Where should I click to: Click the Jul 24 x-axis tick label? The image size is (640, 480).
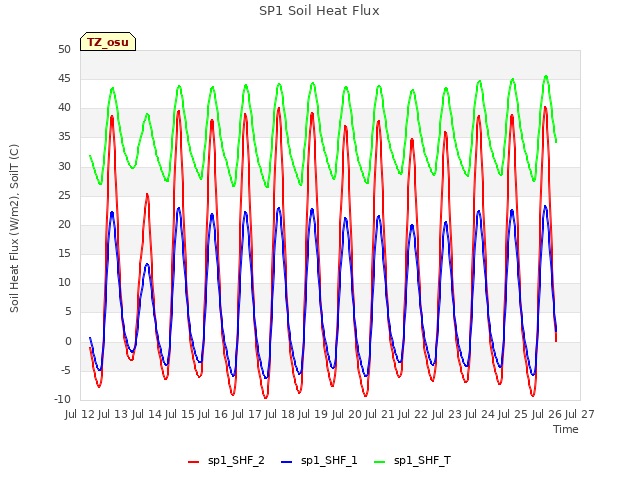pyautogui.click(x=480, y=414)
